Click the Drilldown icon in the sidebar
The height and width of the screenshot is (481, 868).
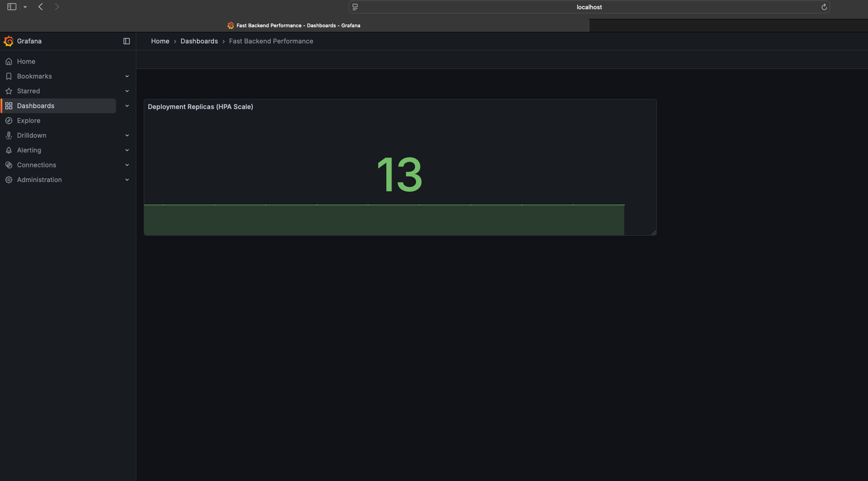click(9, 135)
